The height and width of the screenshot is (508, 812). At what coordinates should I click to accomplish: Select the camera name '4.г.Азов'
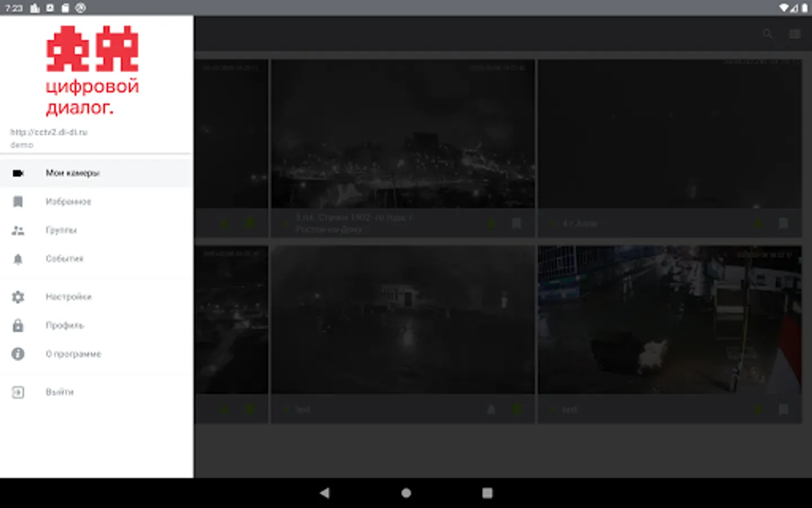[579, 224]
